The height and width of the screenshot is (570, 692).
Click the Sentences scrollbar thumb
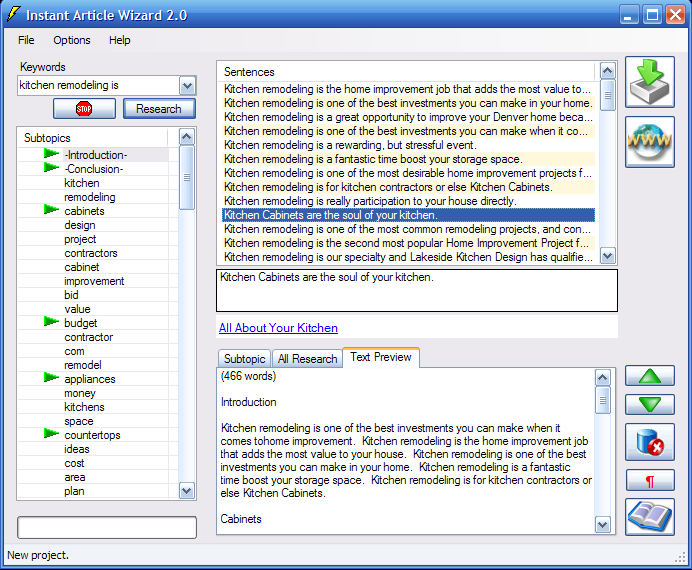click(608, 95)
